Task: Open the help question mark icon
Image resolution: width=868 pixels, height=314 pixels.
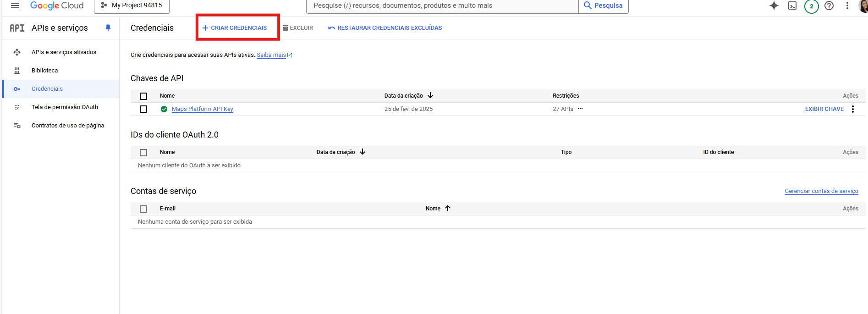Action: coord(829,6)
